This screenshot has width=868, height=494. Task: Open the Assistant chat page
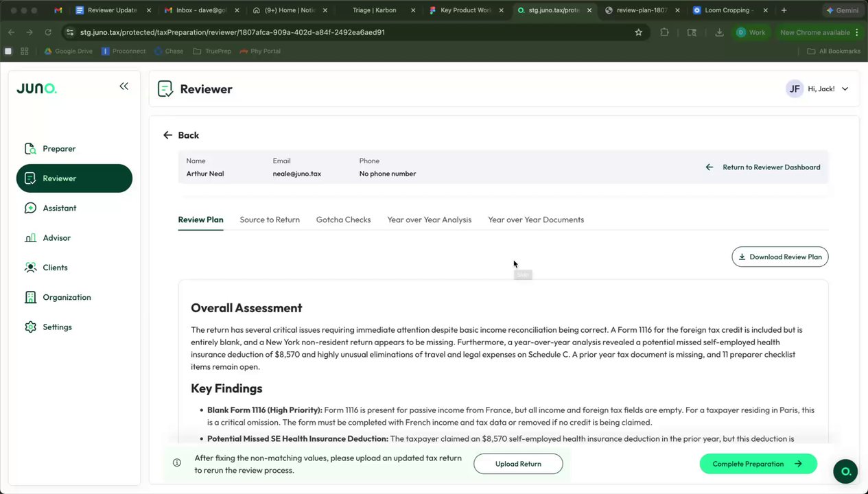coord(59,208)
